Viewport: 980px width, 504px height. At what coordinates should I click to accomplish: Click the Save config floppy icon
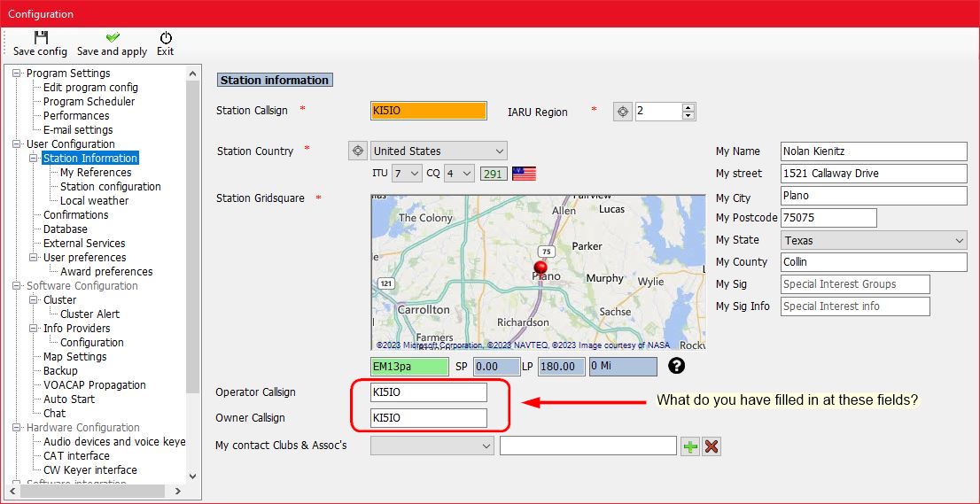coord(41,37)
